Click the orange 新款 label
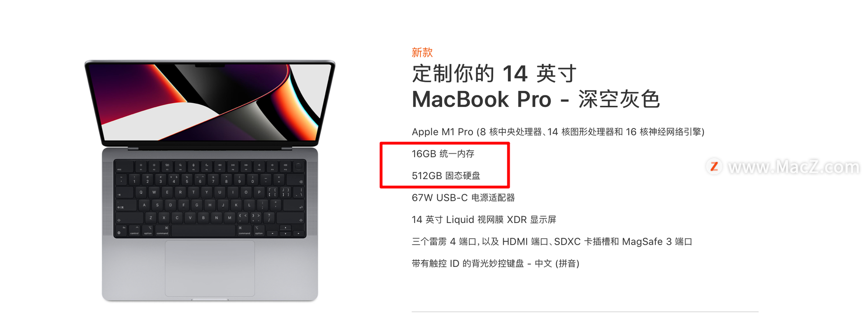 [x=422, y=52]
